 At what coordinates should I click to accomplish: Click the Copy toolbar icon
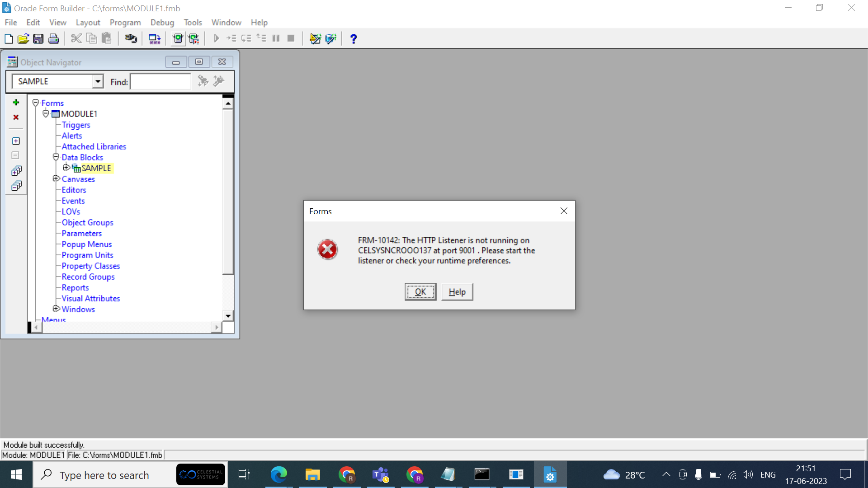click(91, 39)
